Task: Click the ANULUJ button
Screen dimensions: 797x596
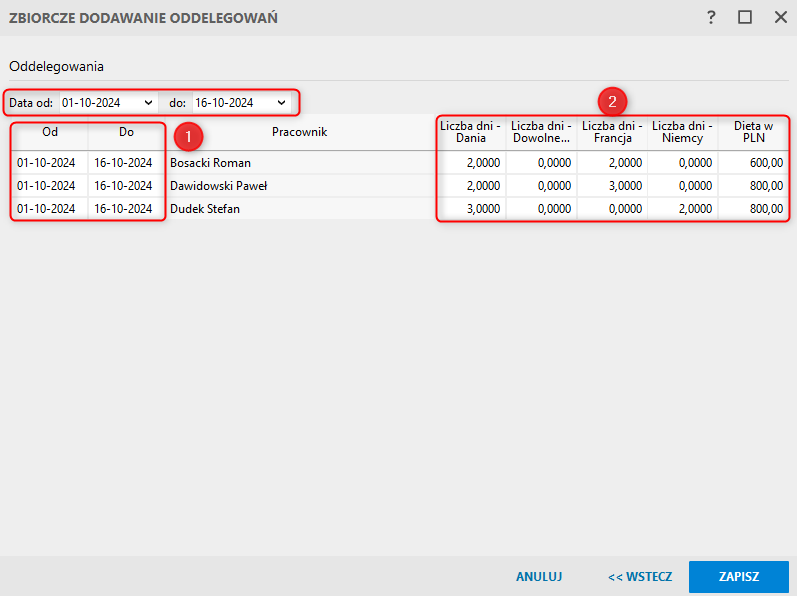Action: (539, 577)
